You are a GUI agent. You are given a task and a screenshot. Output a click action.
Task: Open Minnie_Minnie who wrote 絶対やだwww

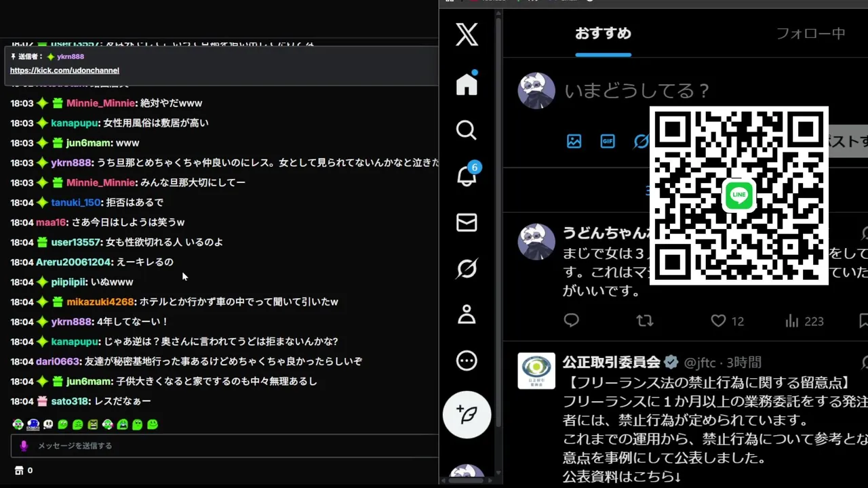(100, 104)
